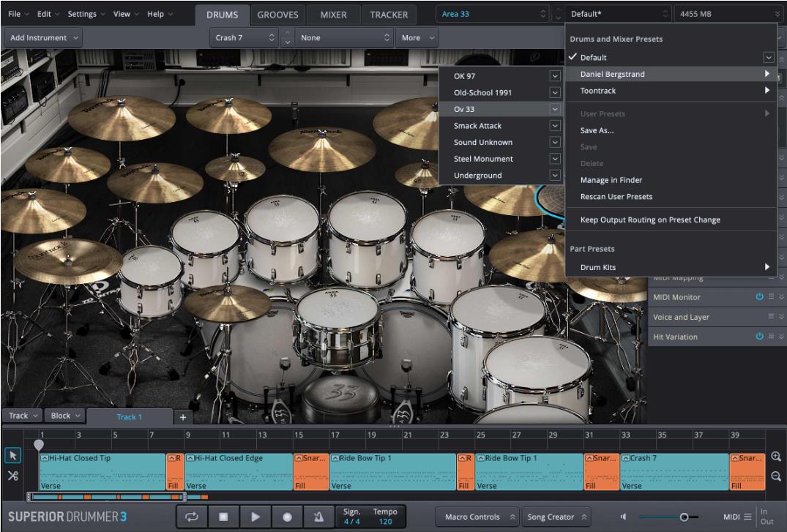Enable the metronome icon
787x532 pixels.
[x=319, y=517]
